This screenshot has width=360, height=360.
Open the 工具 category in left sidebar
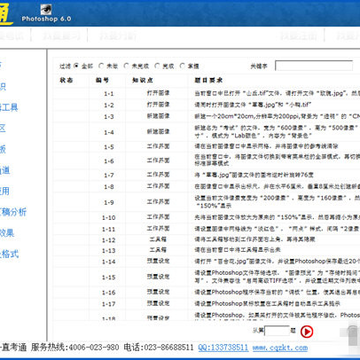(x=9, y=107)
